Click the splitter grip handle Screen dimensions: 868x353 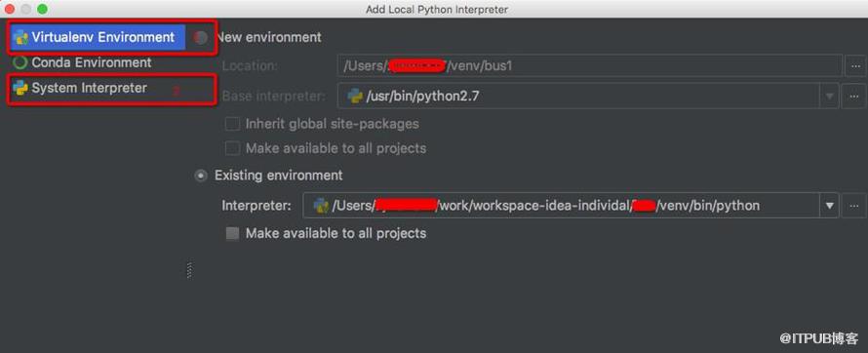point(189,270)
